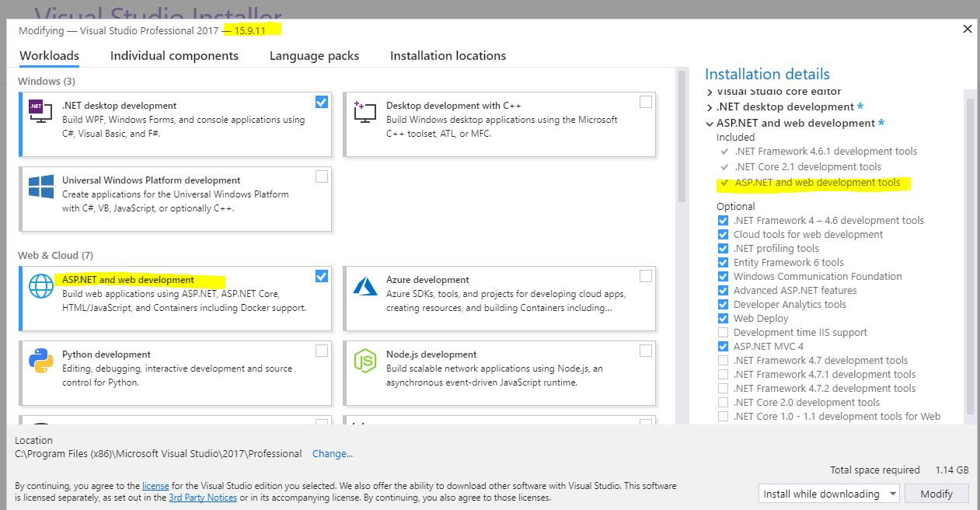Check the Azure development workload checkbox
Screen dimensions: 980x510
646,276
